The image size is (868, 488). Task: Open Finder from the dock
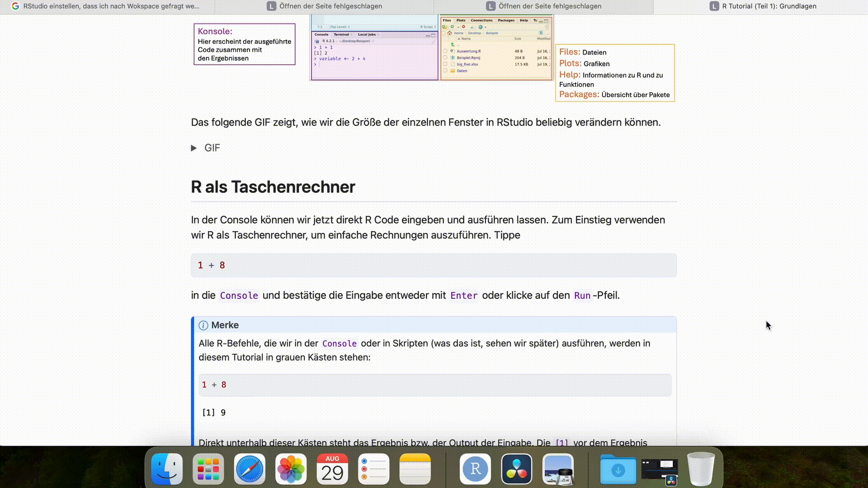point(167,469)
